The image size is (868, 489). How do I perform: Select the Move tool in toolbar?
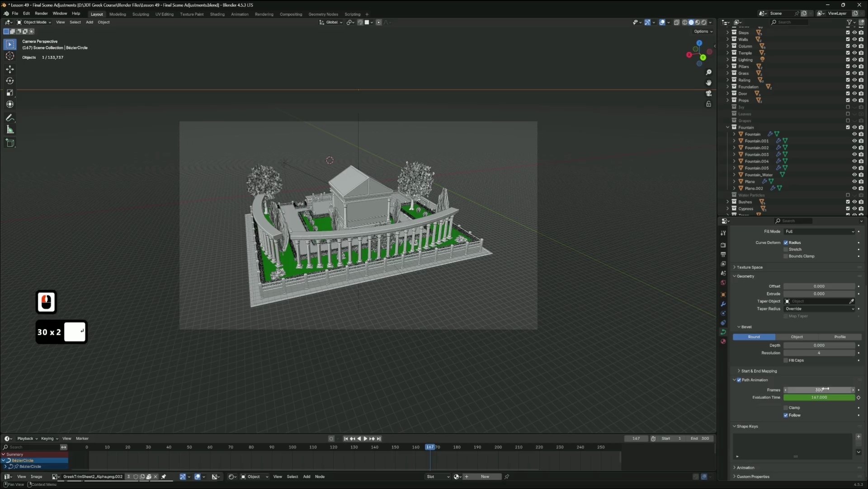click(10, 69)
